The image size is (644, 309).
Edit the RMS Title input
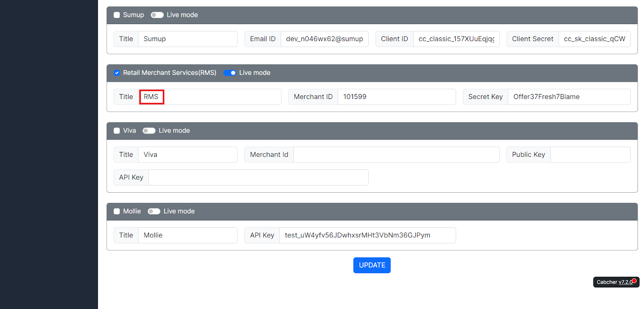click(x=210, y=97)
